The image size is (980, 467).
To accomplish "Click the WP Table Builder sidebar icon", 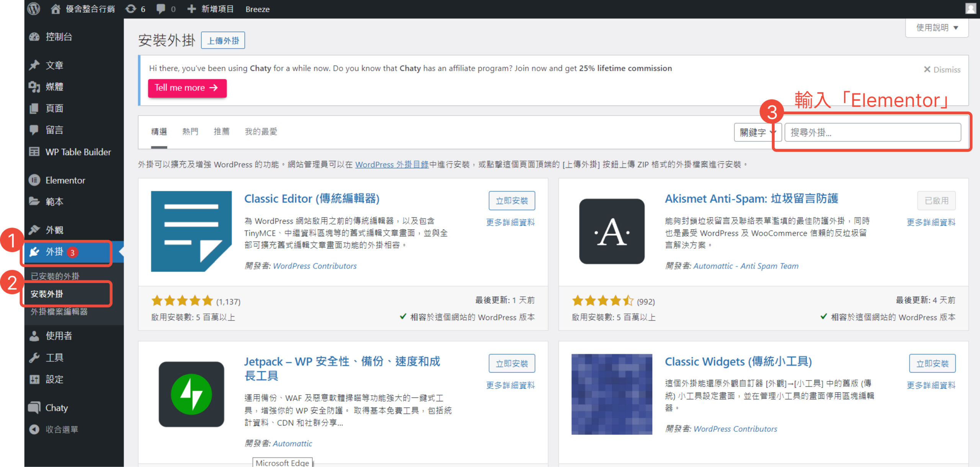I will click(x=34, y=152).
